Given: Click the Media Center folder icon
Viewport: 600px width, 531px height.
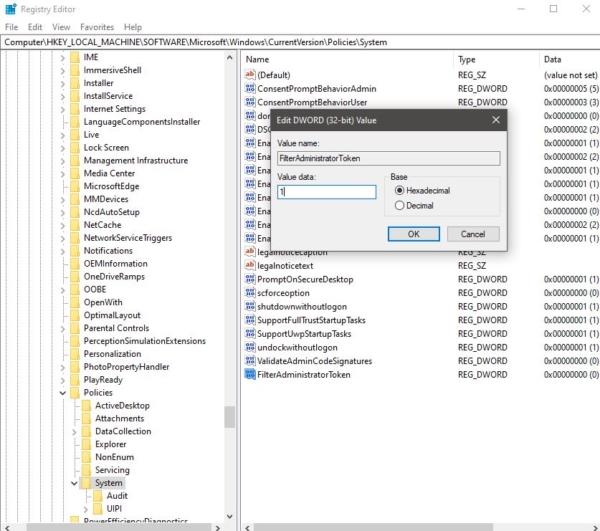Looking at the screenshot, I should (x=75, y=173).
